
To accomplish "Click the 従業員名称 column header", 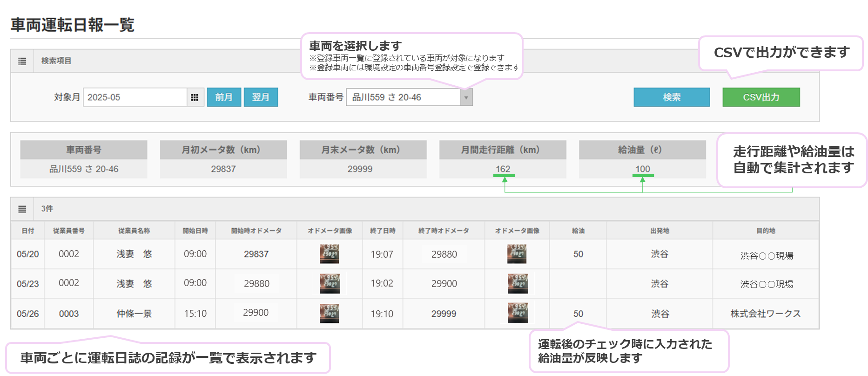I will click(134, 231).
